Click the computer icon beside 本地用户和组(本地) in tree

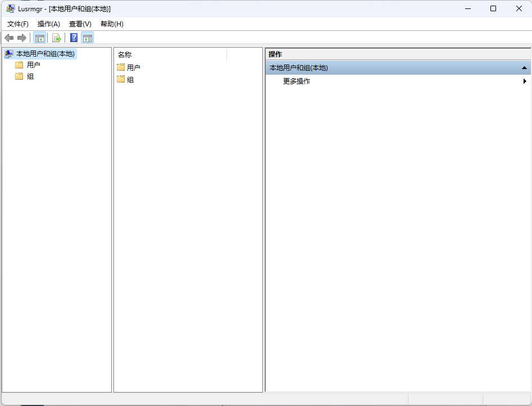pos(9,53)
